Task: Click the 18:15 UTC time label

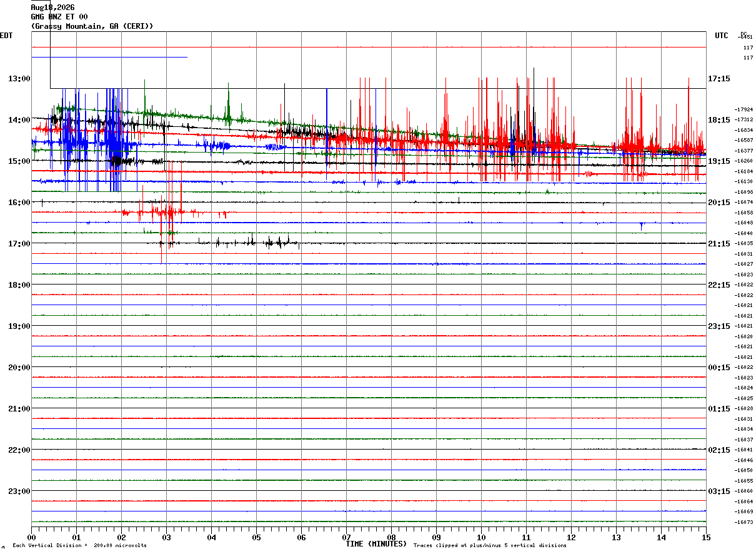Action: click(719, 120)
